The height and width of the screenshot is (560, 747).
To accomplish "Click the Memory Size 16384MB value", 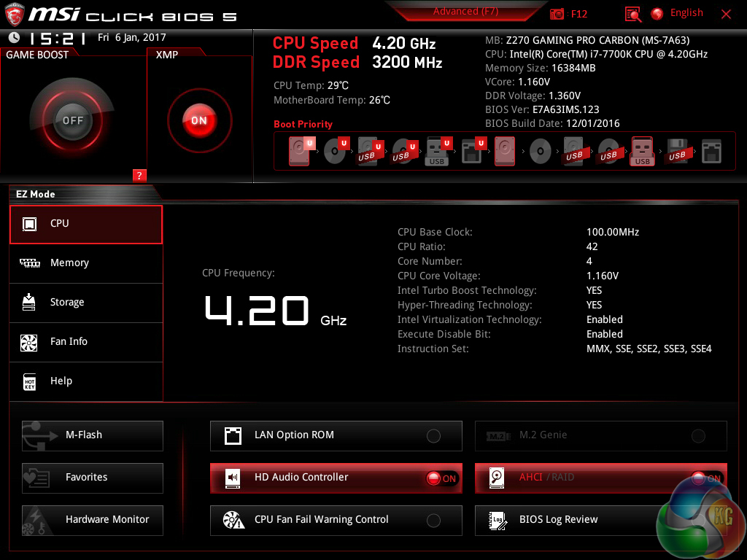I will [573, 68].
